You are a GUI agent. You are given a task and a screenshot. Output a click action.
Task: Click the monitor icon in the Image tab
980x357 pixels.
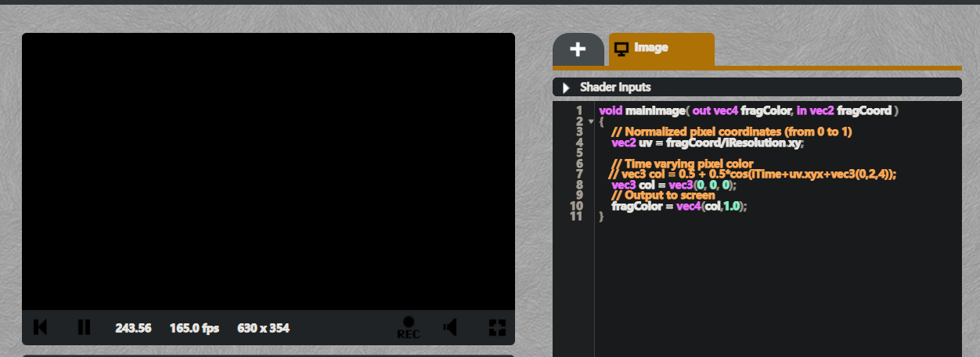tap(622, 49)
